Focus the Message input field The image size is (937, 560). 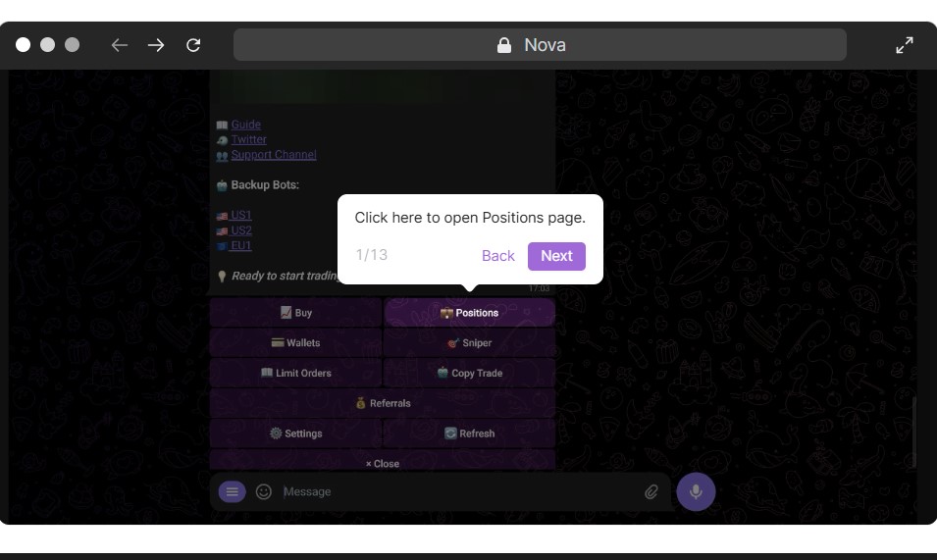(x=457, y=491)
